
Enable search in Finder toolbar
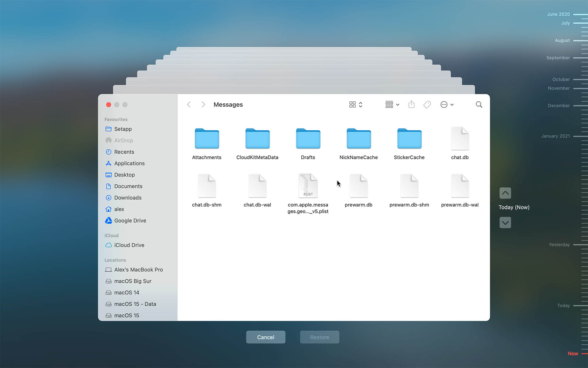click(478, 104)
